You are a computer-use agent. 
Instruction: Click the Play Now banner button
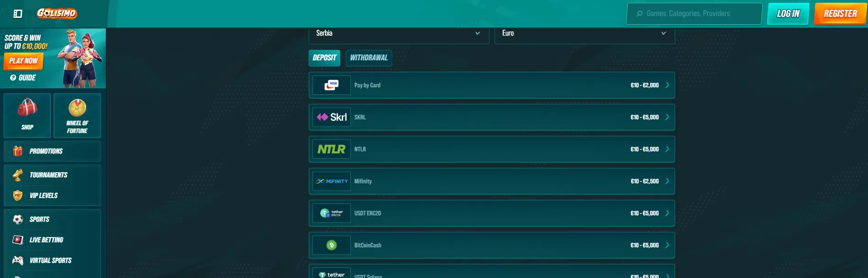tap(23, 61)
